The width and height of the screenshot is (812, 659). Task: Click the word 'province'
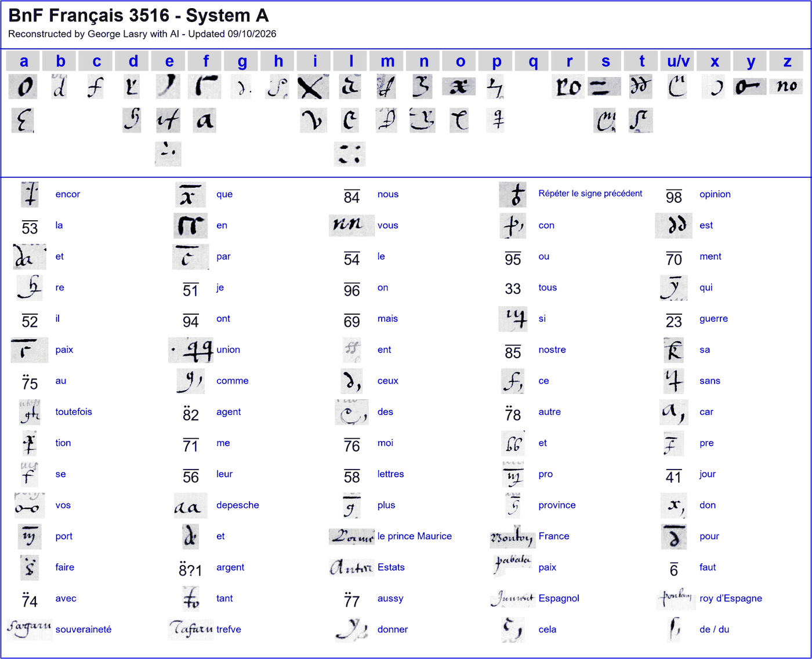pos(557,505)
